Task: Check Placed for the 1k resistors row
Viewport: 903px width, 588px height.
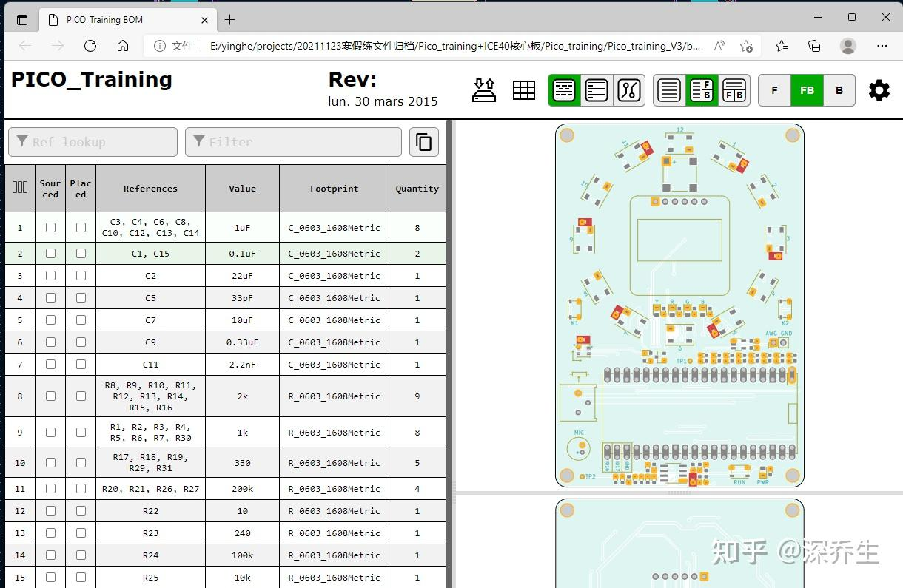Action: point(81,432)
